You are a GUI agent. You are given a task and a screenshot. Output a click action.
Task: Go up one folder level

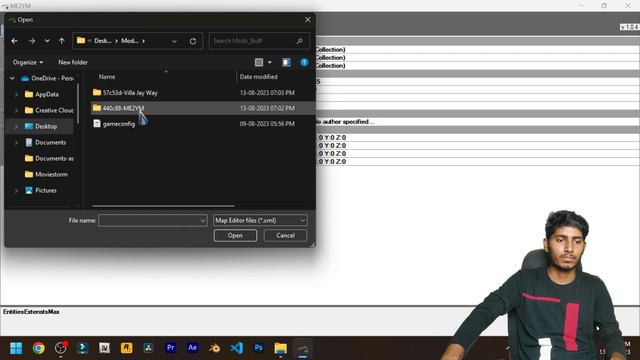click(62, 41)
